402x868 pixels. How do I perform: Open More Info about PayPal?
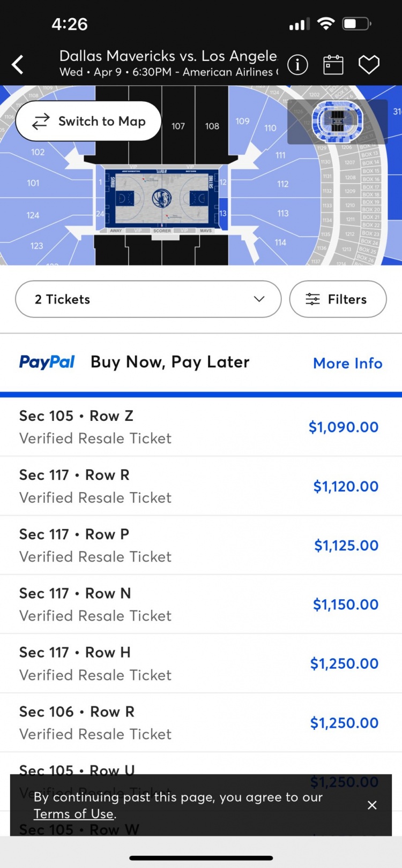(x=347, y=363)
